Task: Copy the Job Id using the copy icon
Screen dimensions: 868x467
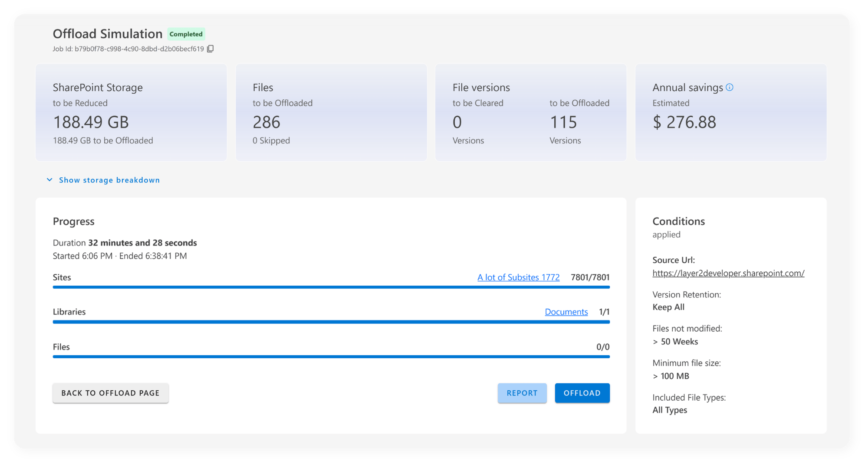Action: 210,49
